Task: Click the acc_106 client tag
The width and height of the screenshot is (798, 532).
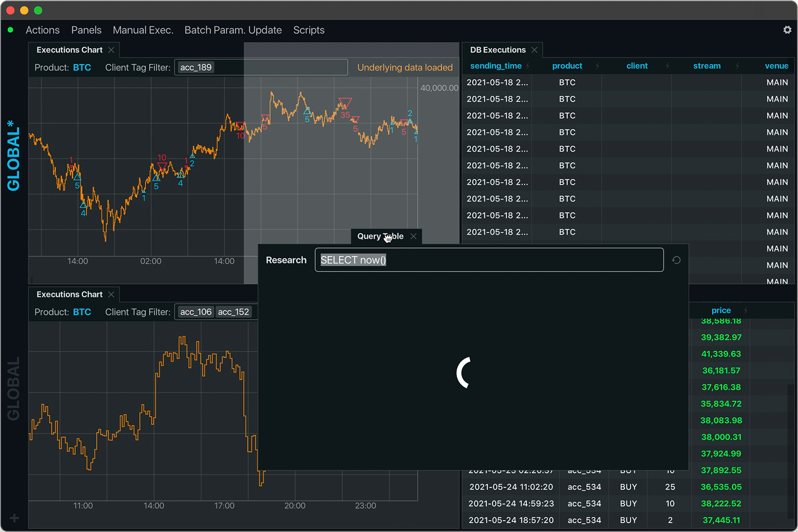Action: coord(196,312)
